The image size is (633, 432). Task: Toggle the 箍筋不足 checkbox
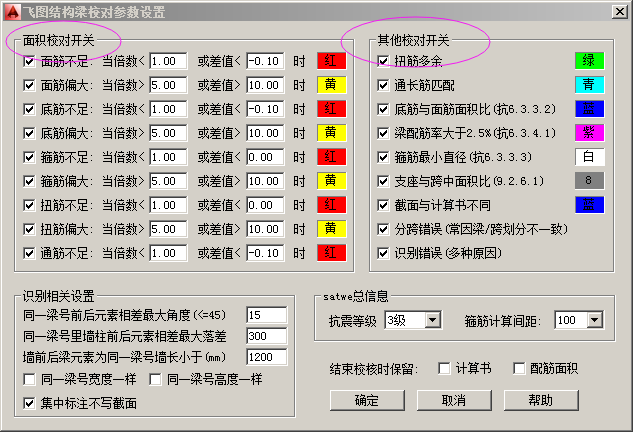click(x=29, y=157)
